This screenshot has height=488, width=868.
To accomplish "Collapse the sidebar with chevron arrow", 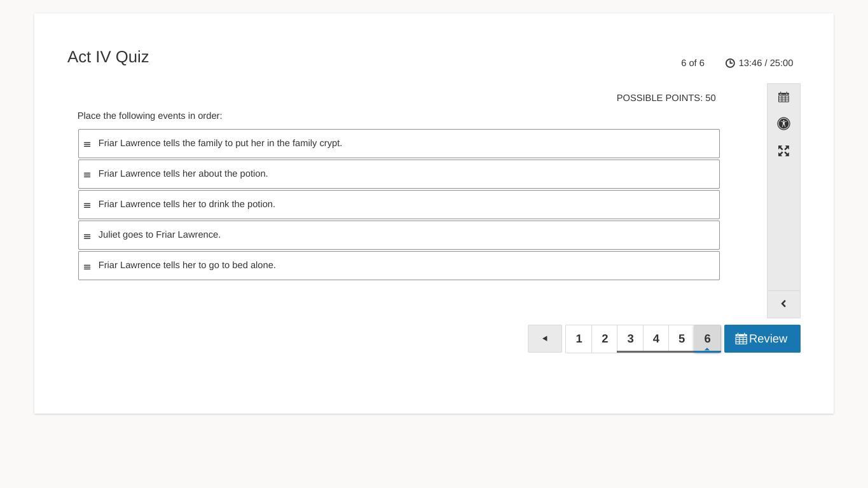I will [783, 304].
